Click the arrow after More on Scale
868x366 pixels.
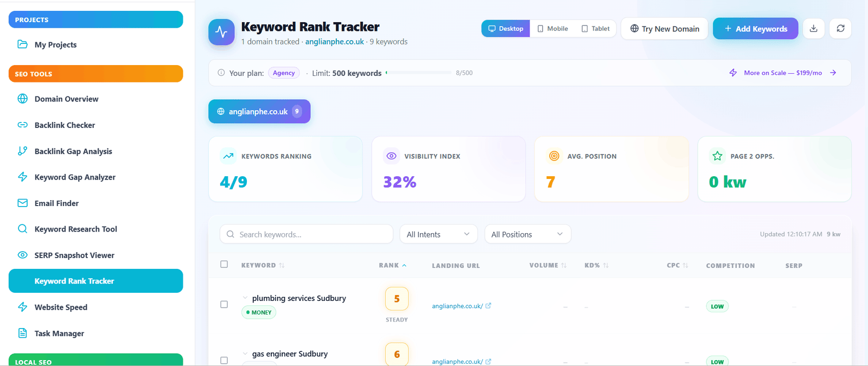[x=833, y=73]
